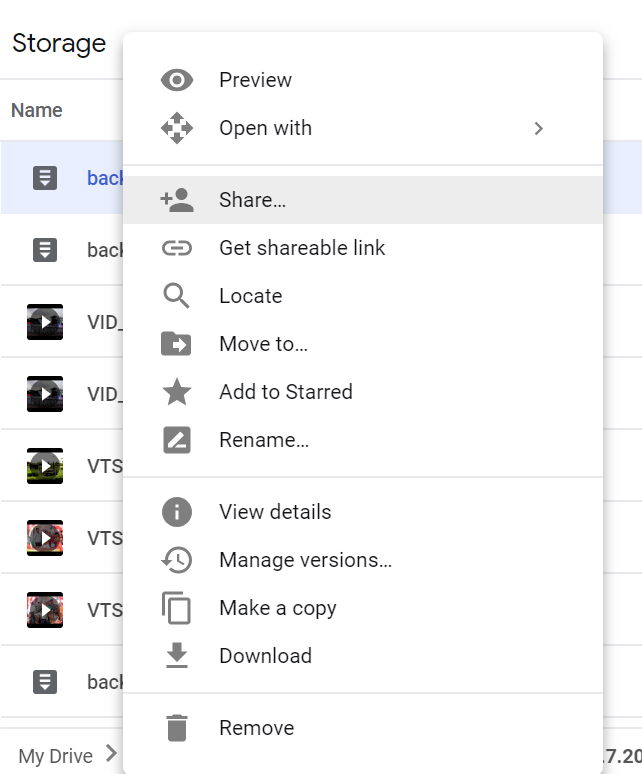Click the add-person Share icon
The image size is (642, 774).
click(x=177, y=200)
